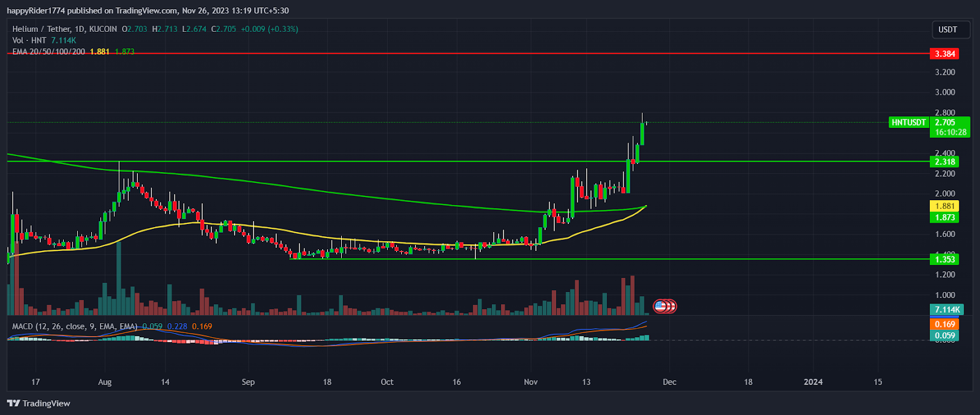Image resolution: width=980 pixels, height=415 pixels.
Task: Click the US flag event marker icon
Action: (x=660, y=305)
